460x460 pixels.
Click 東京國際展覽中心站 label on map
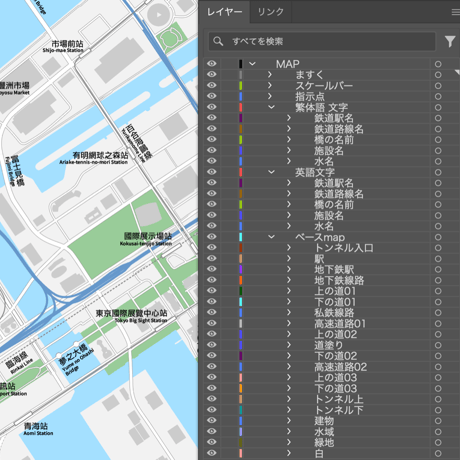[x=131, y=313]
